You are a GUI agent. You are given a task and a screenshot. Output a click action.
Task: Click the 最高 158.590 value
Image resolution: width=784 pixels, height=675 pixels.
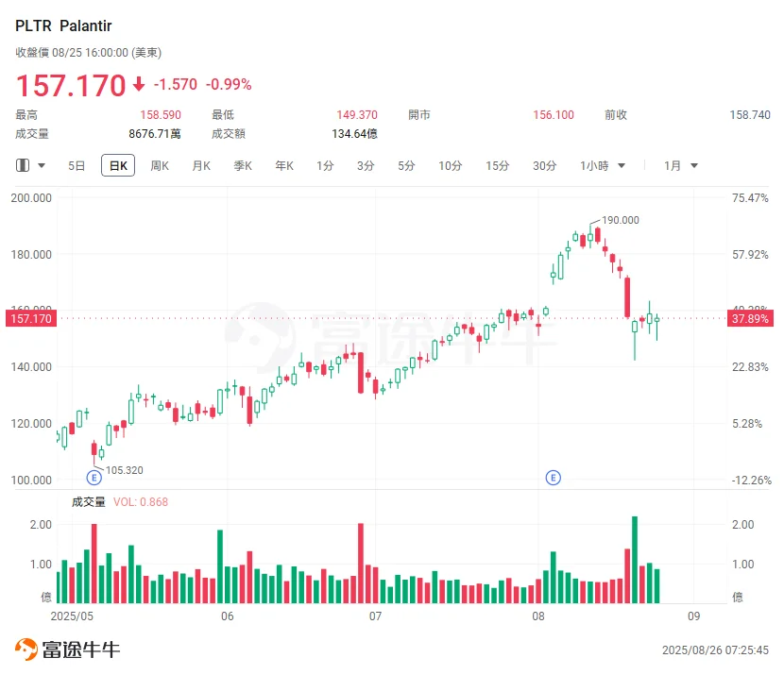(161, 115)
